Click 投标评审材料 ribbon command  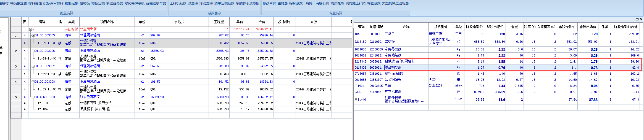(53, 3)
